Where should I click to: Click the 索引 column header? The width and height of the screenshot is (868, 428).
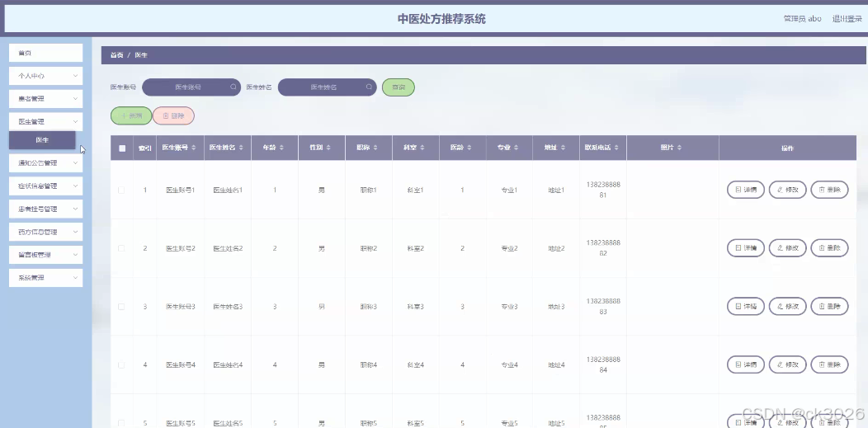point(144,148)
